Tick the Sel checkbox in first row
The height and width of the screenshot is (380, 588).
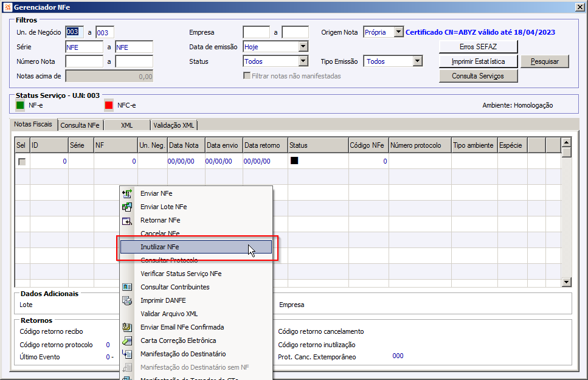(x=22, y=162)
